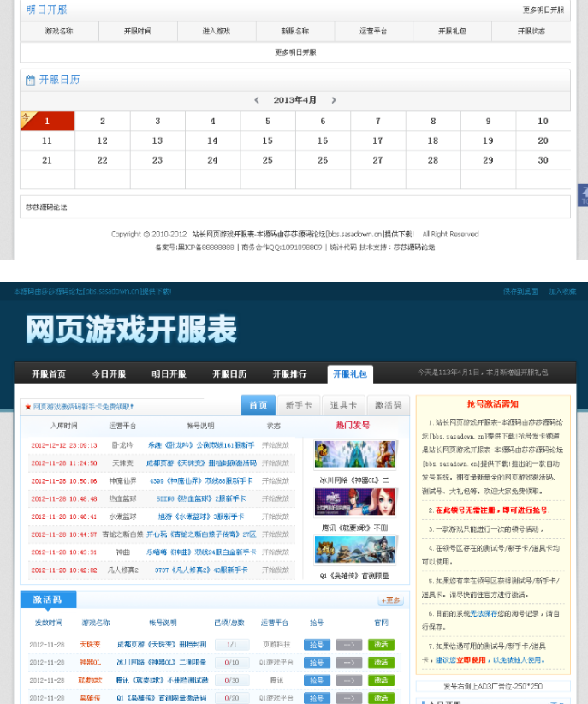Click the calendar icon beside 开服日历
The width and height of the screenshot is (588, 704).
tap(30, 81)
